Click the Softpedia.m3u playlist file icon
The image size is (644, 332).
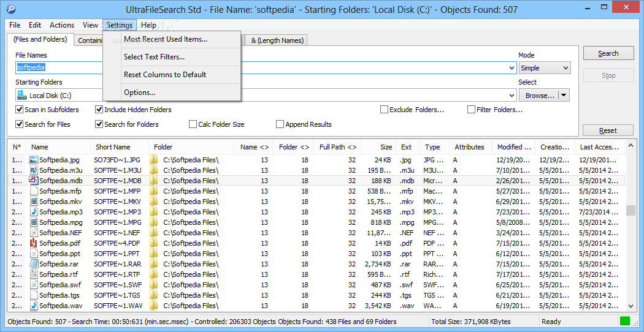tap(34, 170)
